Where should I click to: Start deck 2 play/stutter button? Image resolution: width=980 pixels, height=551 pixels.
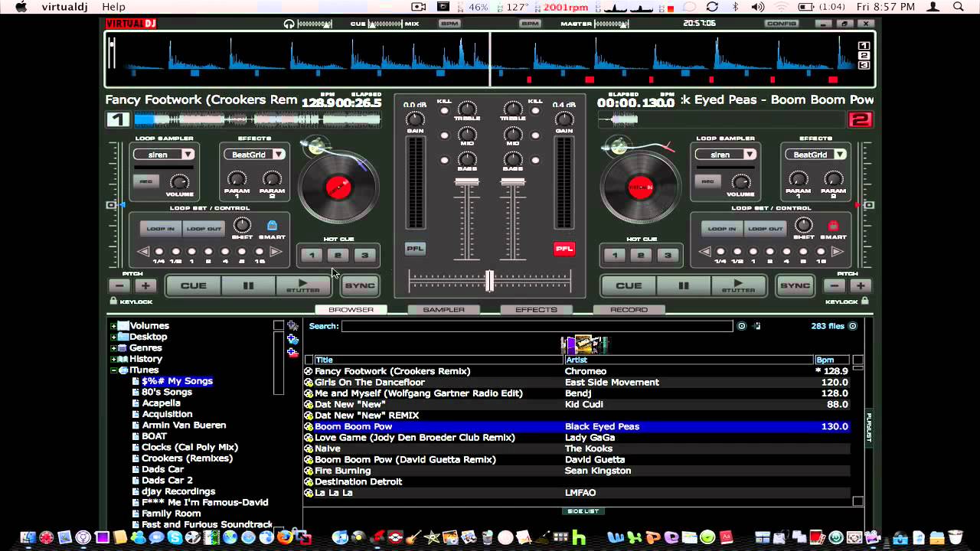pyautogui.click(x=739, y=286)
